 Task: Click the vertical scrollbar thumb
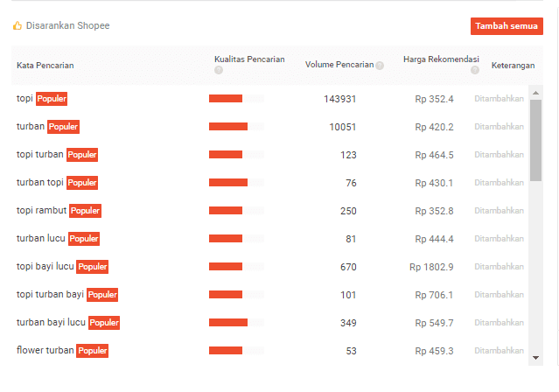(x=535, y=141)
